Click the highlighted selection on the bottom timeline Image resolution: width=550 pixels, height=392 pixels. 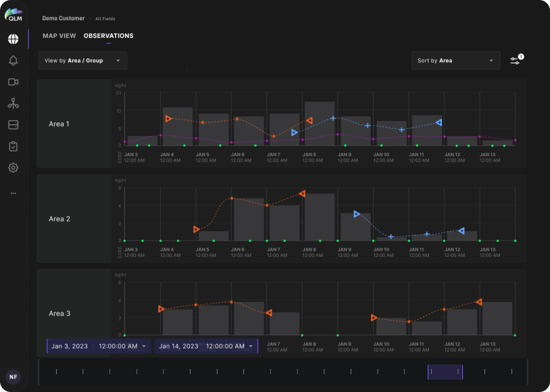445,371
